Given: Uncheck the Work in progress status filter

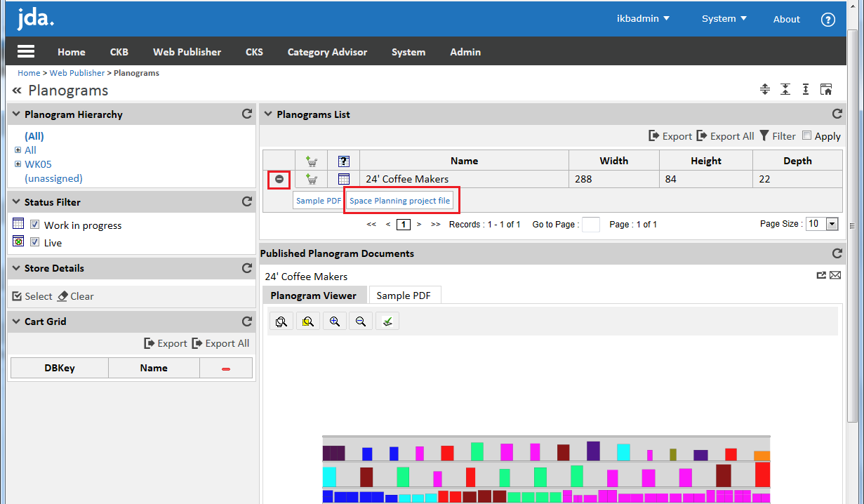Looking at the screenshot, I should [35, 225].
